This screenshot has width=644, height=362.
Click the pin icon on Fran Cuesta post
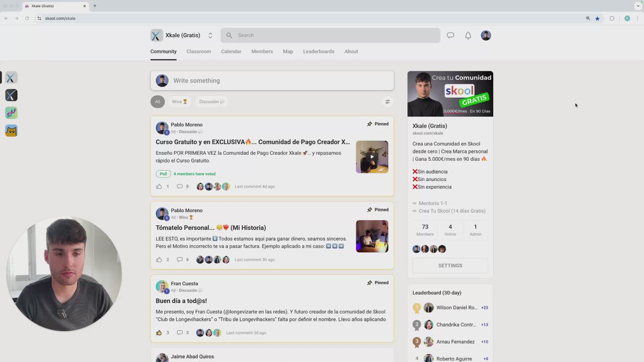pos(369,283)
